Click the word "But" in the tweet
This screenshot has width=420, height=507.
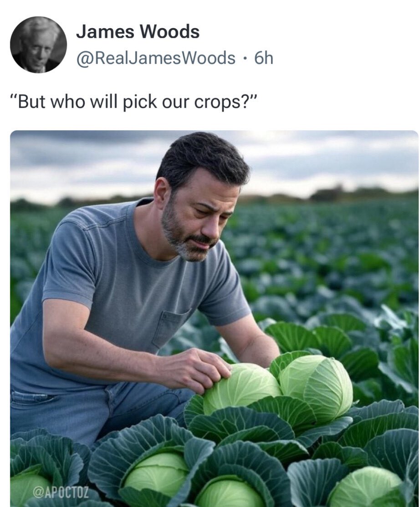31,101
